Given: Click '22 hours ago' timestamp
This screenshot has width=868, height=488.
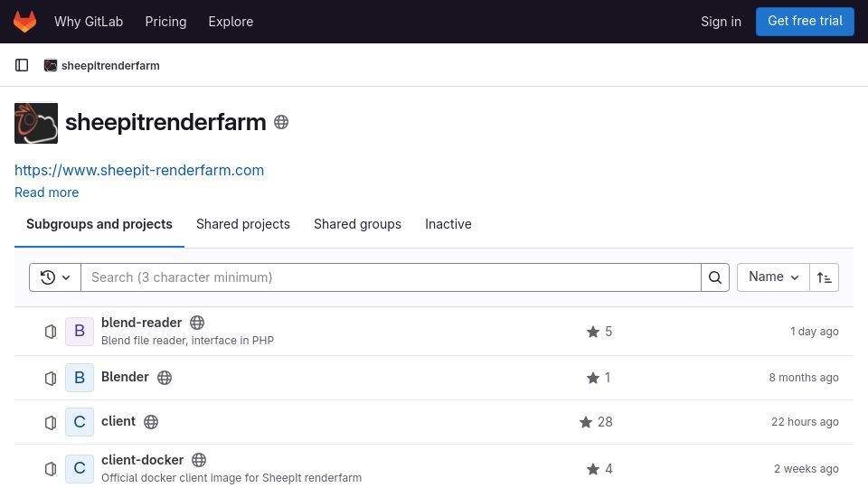Looking at the screenshot, I should tap(805, 422).
